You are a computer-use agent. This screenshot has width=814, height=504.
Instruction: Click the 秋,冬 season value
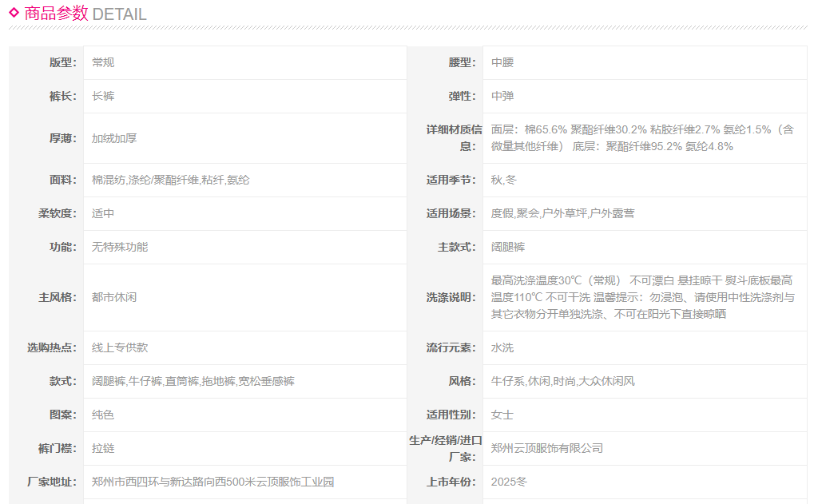click(503, 180)
